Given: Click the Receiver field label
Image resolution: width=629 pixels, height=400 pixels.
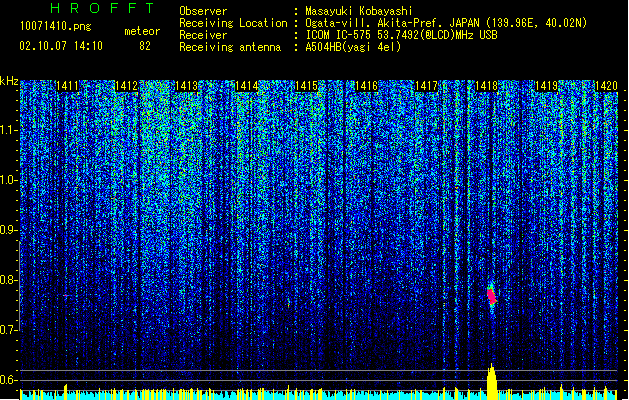Looking at the screenshot, I should click(x=203, y=35).
